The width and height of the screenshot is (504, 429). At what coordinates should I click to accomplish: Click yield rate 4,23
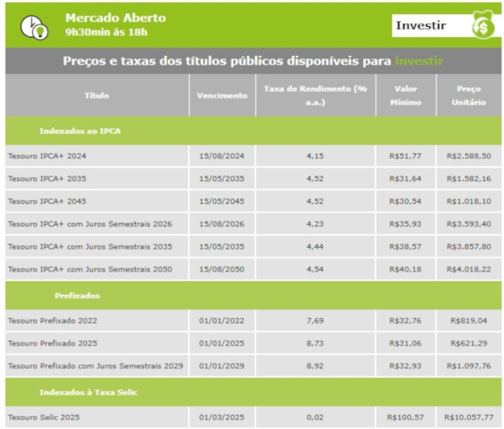[x=315, y=224]
